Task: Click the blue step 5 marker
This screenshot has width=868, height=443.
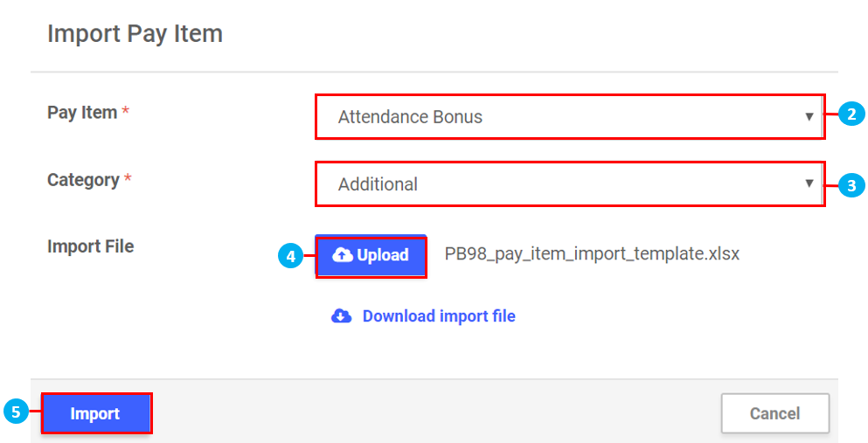Action: tap(16, 412)
